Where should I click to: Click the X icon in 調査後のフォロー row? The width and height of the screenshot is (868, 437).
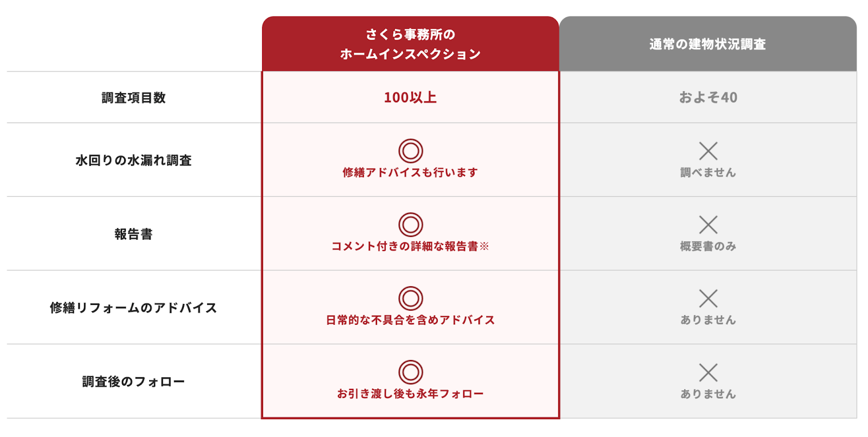click(708, 372)
